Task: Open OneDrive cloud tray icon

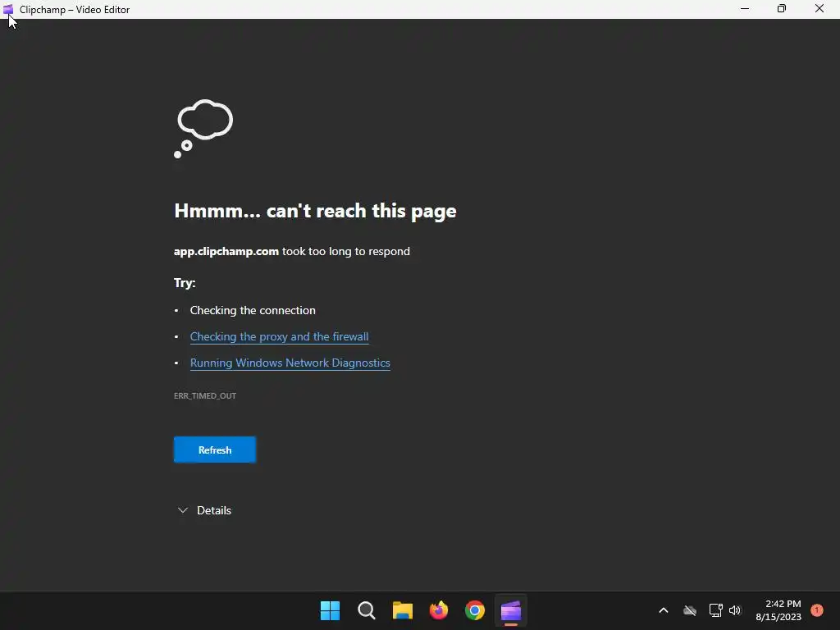Action: point(689,610)
